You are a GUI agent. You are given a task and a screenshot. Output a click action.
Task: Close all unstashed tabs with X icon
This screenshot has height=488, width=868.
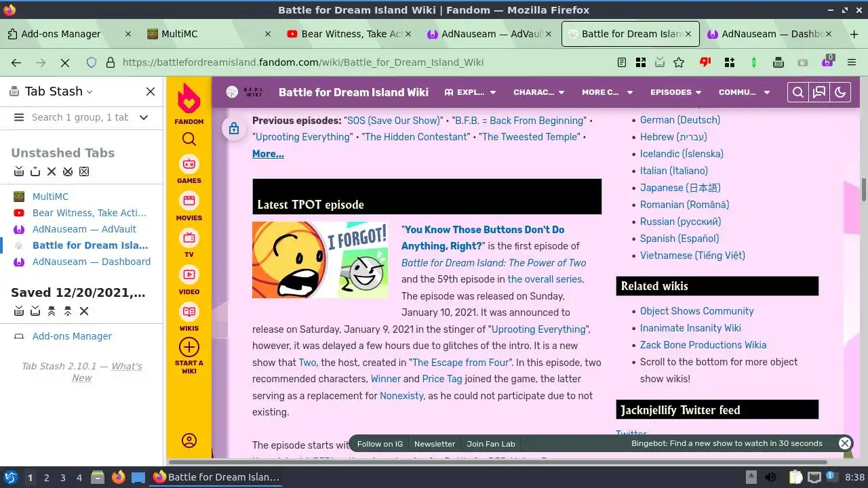coord(52,171)
